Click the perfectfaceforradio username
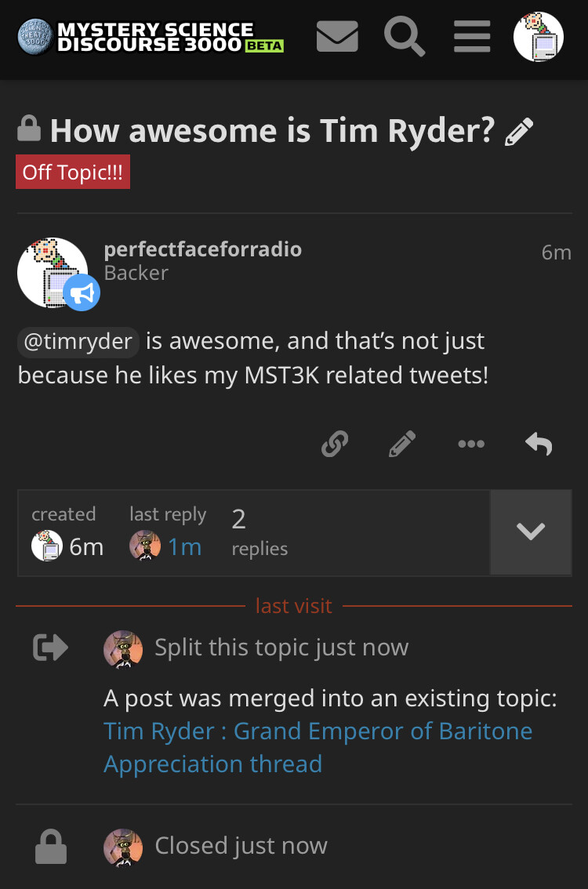This screenshot has height=889, width=588. 202,249
